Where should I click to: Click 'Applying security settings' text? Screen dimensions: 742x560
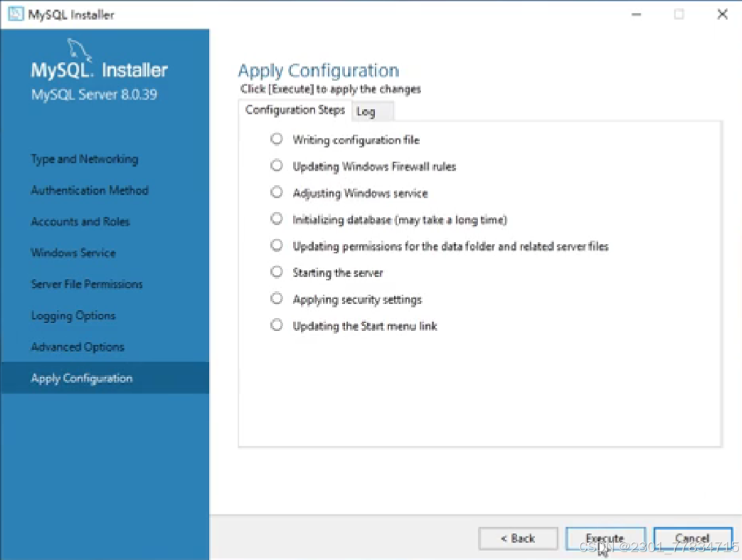pos(357,300)
